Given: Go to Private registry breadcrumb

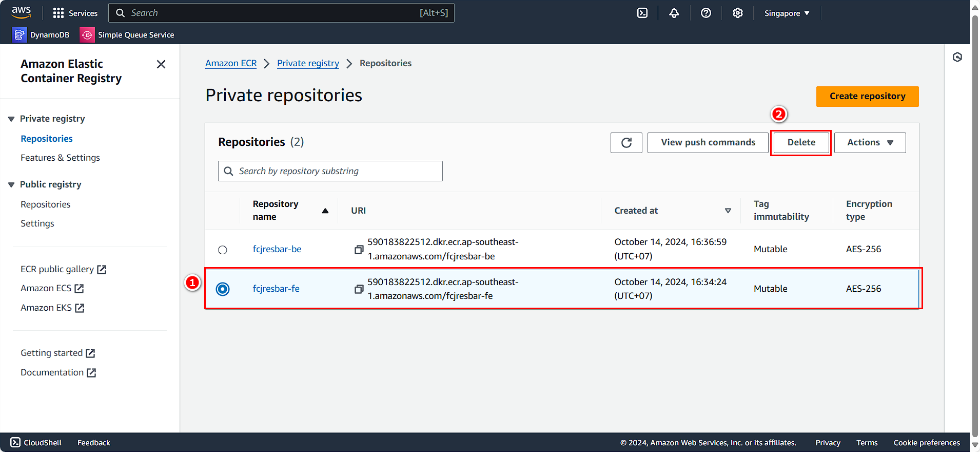Looking at the screenshot, I should click(308, 63).
